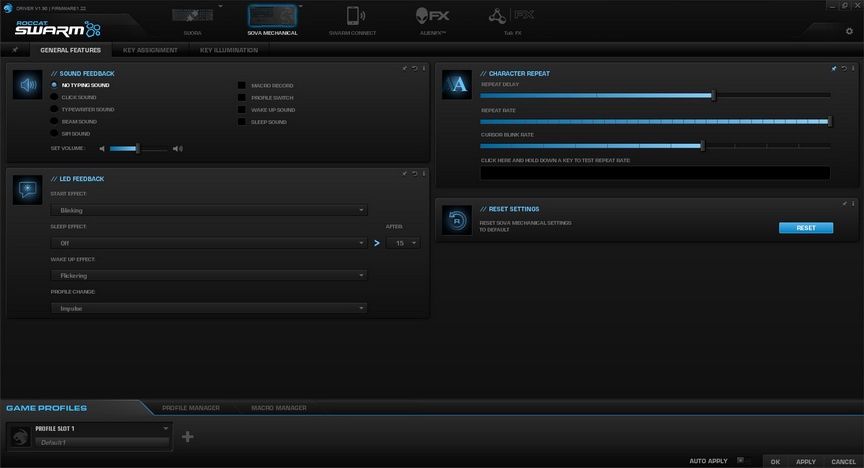
Task: Open Swarm Connect phone icon
Action: 355,15
